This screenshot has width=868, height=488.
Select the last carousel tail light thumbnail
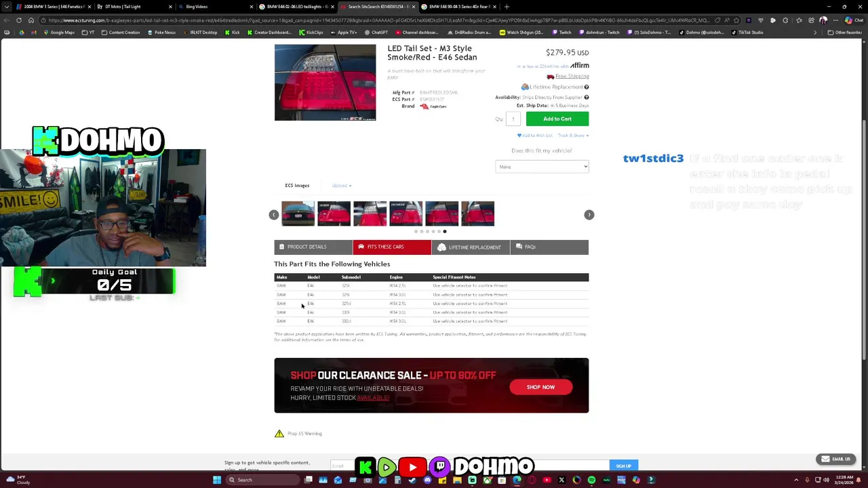pos(477,214)
